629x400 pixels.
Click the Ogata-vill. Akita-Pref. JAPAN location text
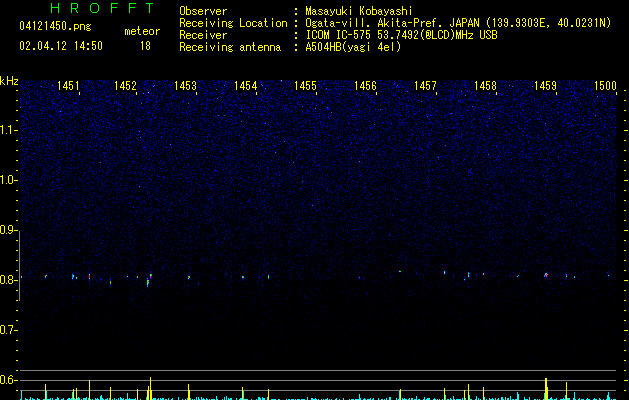(x=458, y=23)
